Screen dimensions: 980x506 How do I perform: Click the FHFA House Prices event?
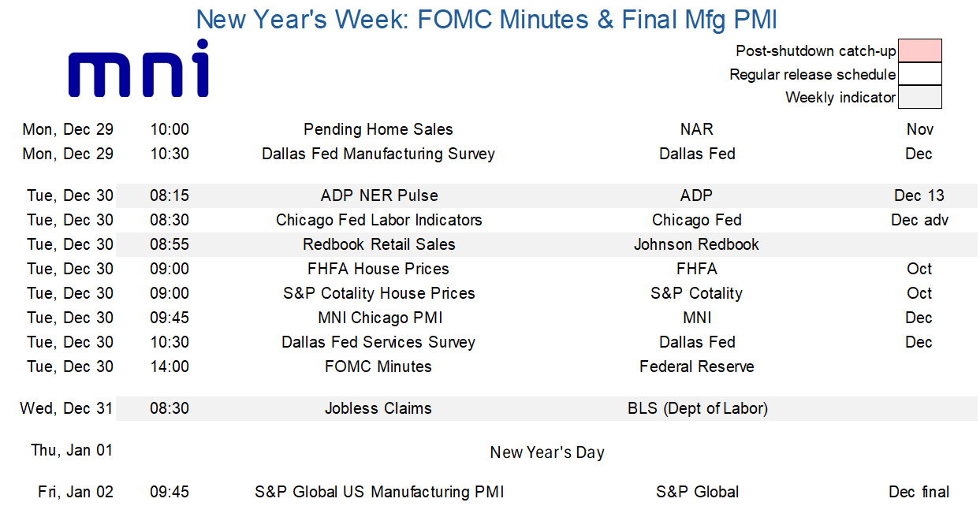coord(378,269)
